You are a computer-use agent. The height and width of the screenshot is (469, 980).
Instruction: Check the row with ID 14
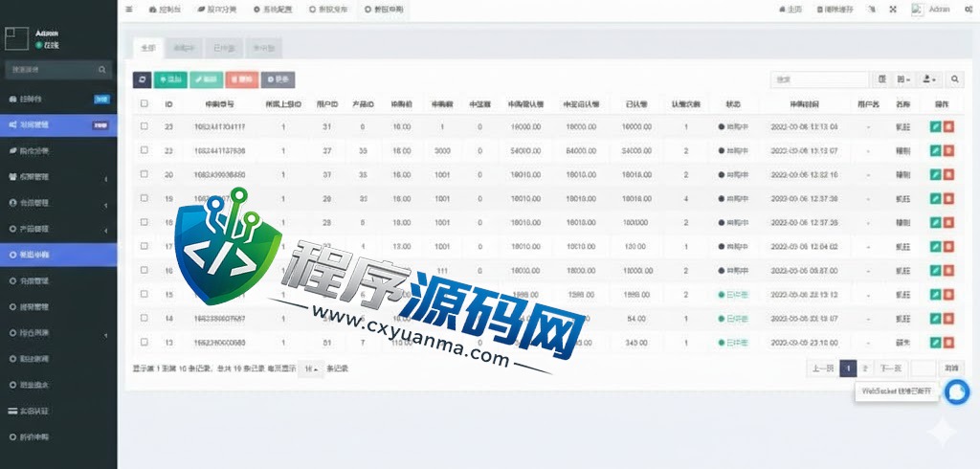pos(145,318)
